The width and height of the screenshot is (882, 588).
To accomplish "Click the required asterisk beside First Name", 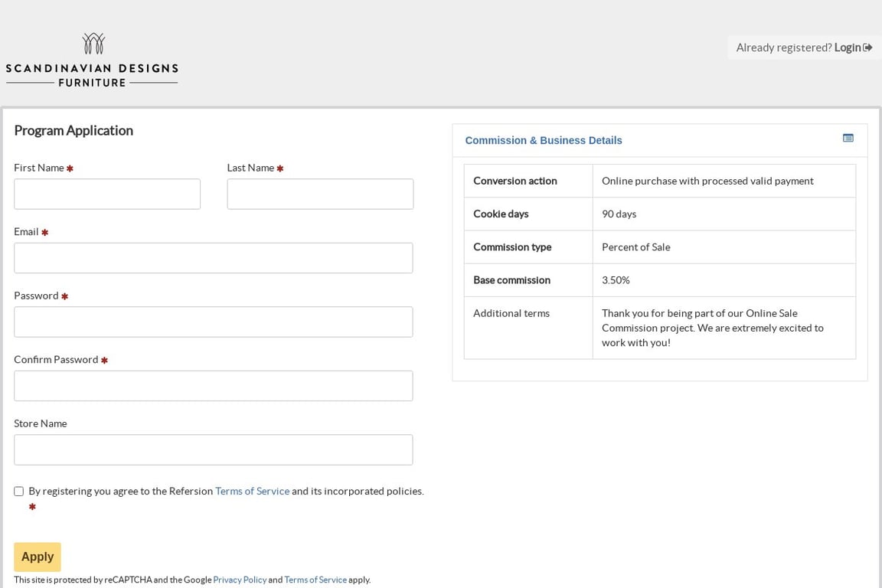I will (x=70, y=167).
